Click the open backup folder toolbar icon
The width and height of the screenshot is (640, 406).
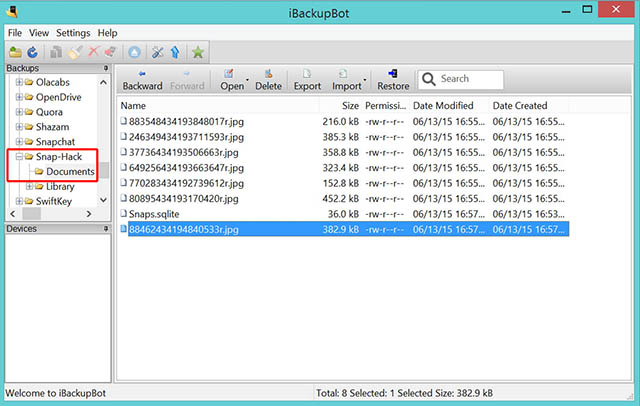pyautogui.click(x=16, y=52)
